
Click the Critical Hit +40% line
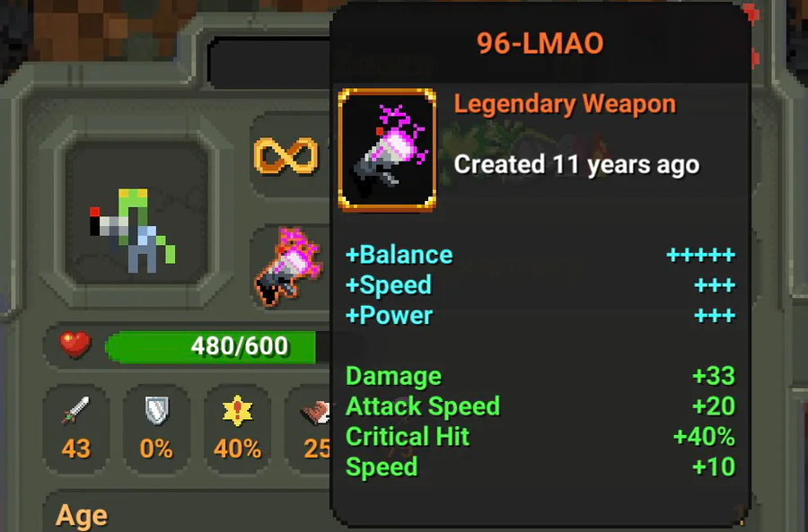540,437
